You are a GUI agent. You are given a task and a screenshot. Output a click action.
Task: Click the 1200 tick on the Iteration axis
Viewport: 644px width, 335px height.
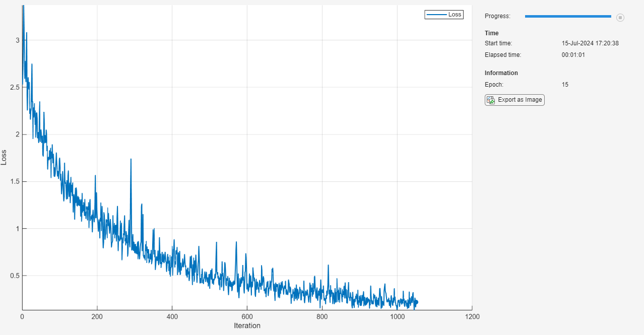click(472, 317)
